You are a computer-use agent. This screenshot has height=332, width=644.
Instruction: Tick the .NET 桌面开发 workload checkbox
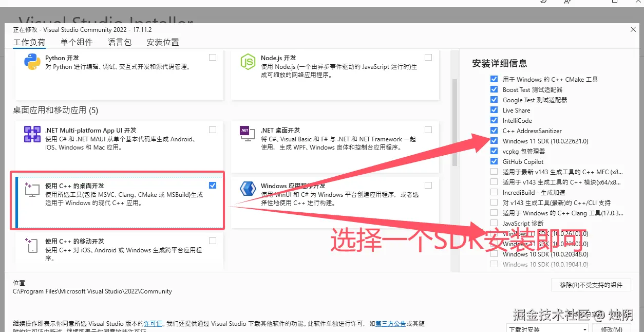pyautogui.click(x=428, y=130)
